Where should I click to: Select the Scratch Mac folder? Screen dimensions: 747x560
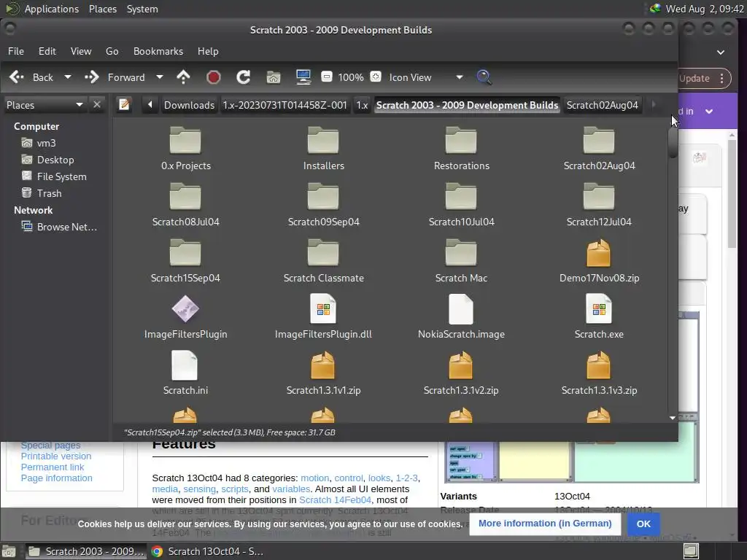pos(461,261)
